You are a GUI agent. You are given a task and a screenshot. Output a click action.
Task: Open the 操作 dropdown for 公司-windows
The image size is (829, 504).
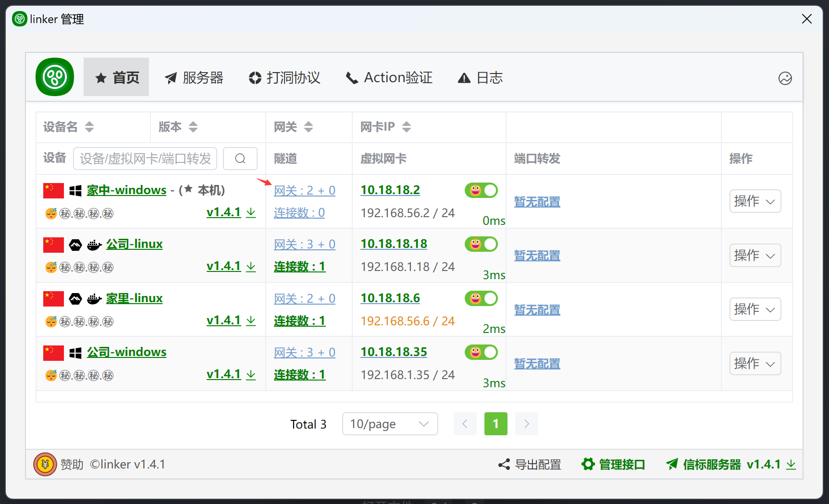(755, 363)
